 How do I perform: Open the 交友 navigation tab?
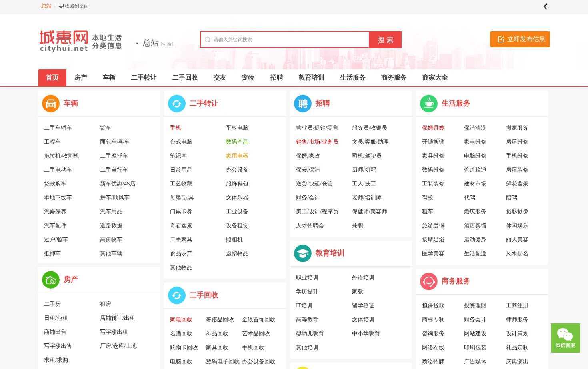point(220,78)
